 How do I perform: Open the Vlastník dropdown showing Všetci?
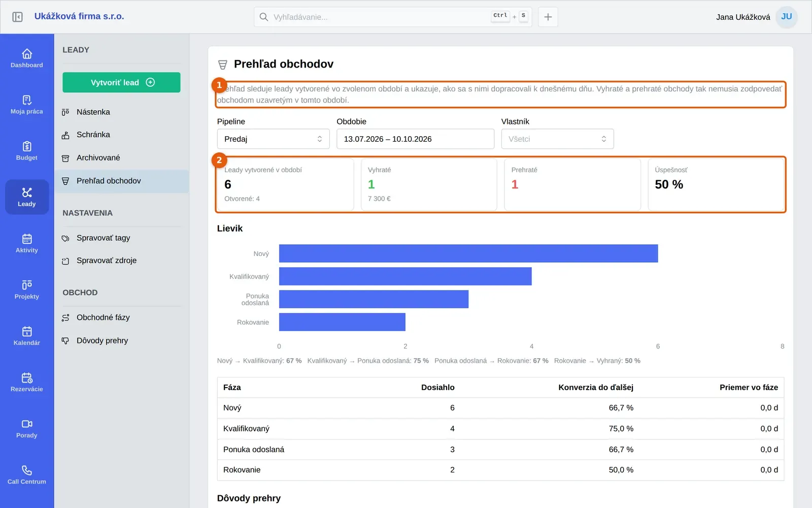[557, 139]
